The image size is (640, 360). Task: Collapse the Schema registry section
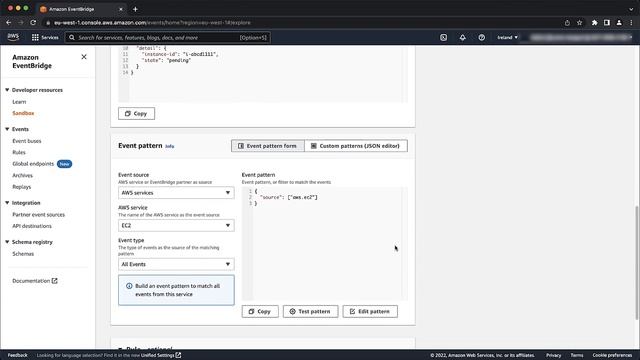point(7,242)
